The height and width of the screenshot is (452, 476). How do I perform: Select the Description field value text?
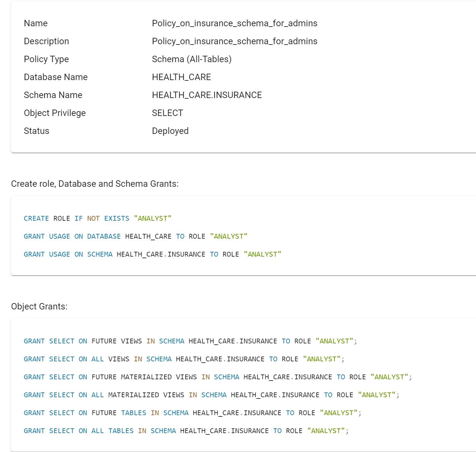234,41
